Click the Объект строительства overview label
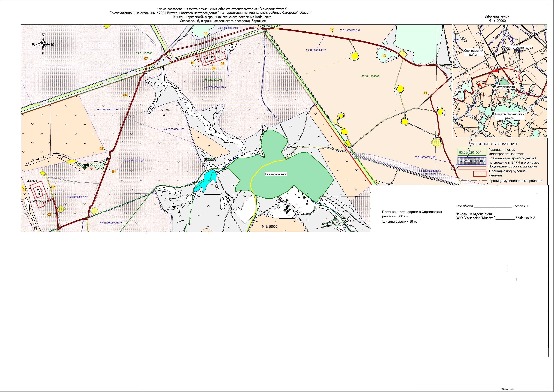The height and width of the screenshot is (392, 554). point(517,48)
